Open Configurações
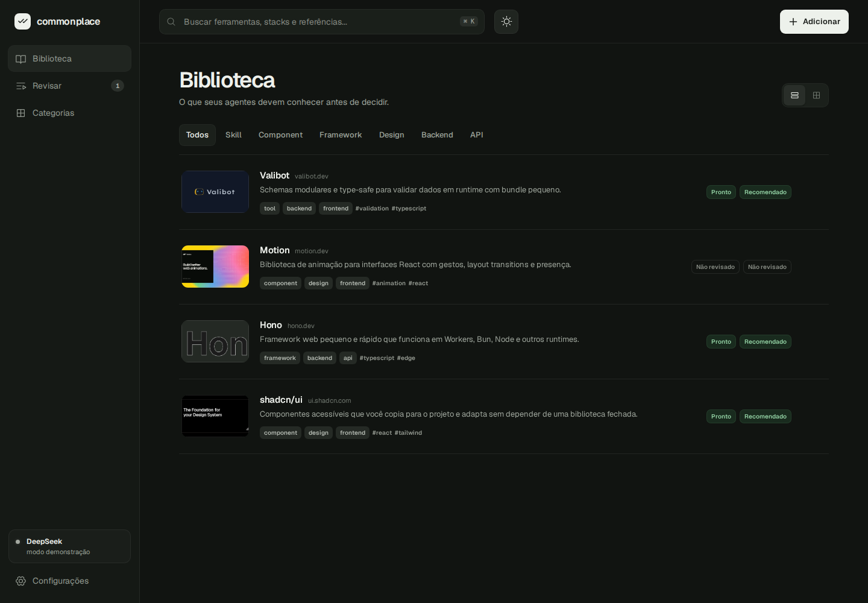 (69, 581)
